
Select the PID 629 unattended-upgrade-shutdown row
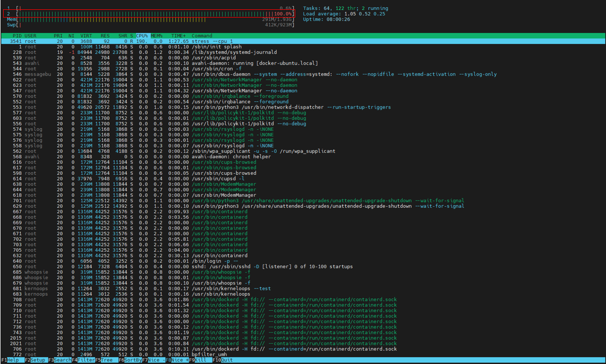303,206
